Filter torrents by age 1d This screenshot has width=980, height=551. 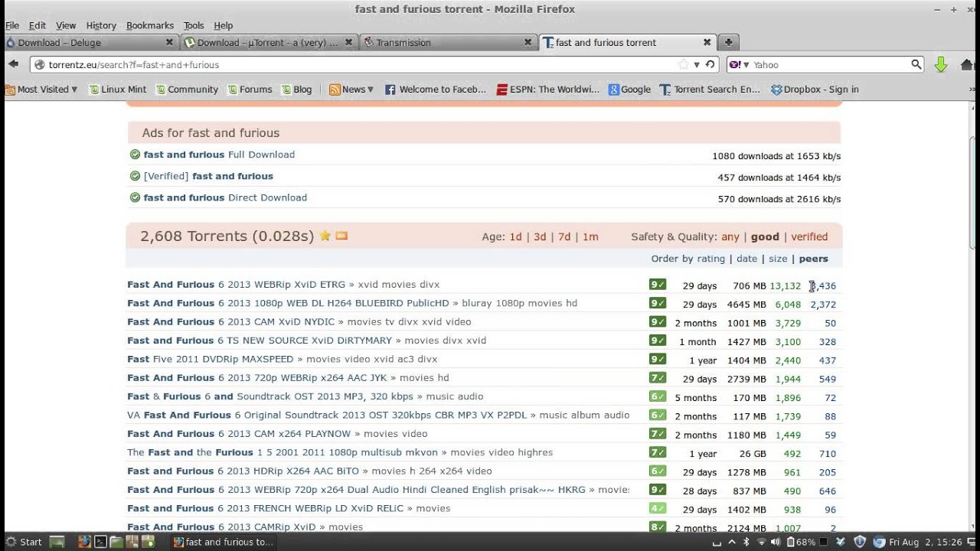[x=515, y=237]
